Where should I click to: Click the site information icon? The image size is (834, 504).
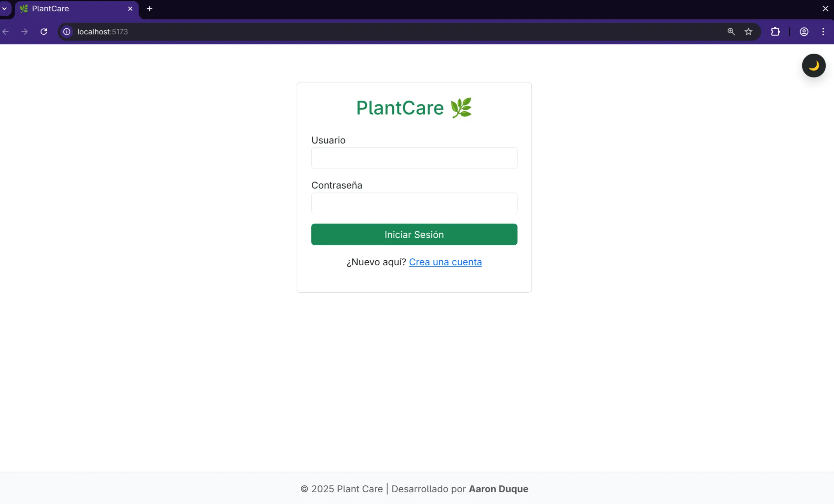coord(66,31)
